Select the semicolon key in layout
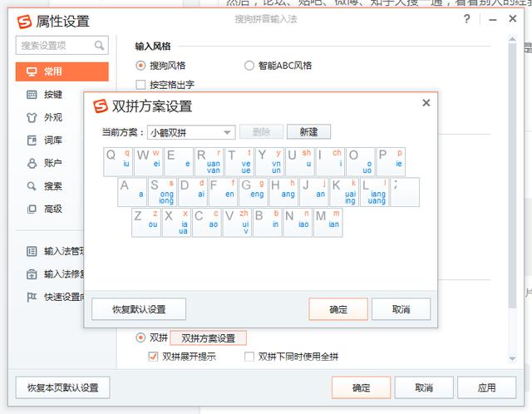Screen dimensions: 532x414 [406, 192]
